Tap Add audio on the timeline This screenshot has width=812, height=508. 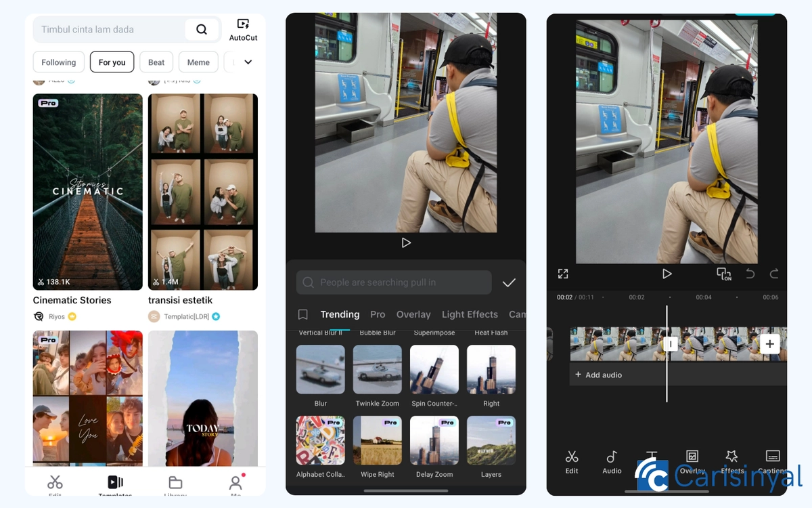[598, 375]
